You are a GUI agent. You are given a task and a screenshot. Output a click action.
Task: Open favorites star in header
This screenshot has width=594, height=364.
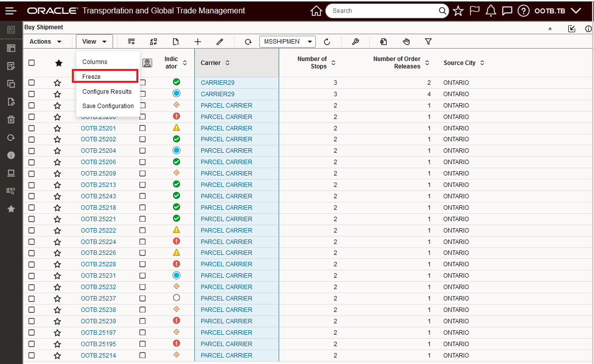coord(458,11)
